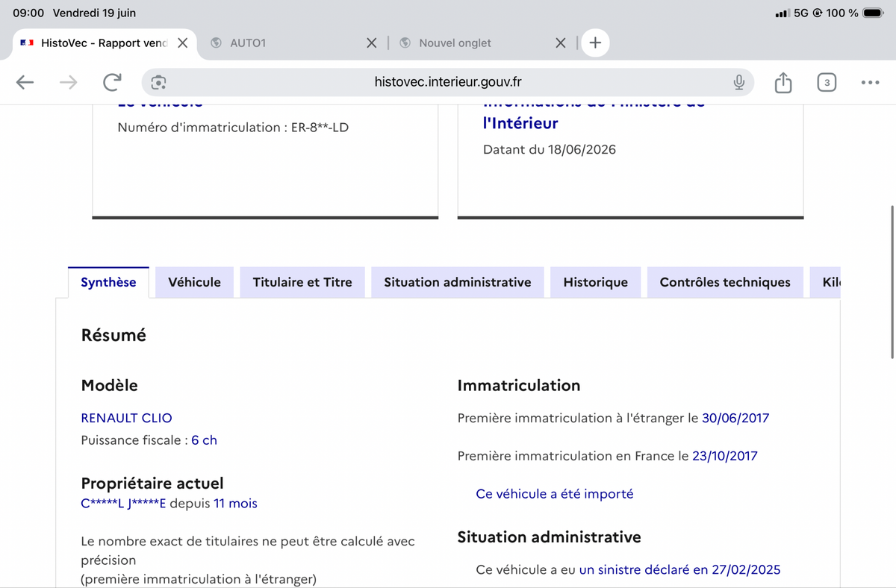The height and width of the screenshot is (588, 896).
Task: Open the three-dots browser menu
Action: (x=870, y=83)
